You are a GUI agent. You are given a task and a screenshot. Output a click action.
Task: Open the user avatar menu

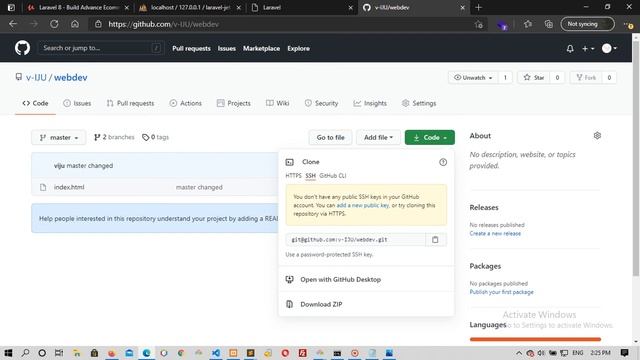[x=609, y=49]
